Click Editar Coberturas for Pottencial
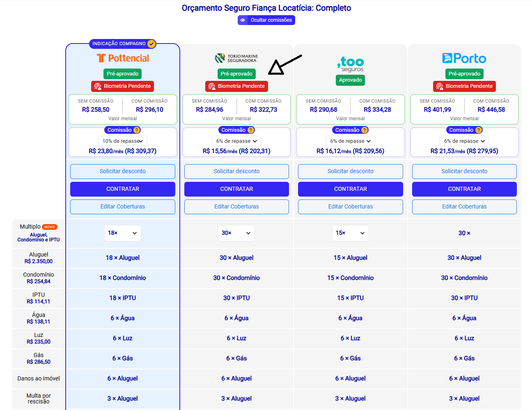The width and height of the screenshot is (532, 410). click(123, 207)
